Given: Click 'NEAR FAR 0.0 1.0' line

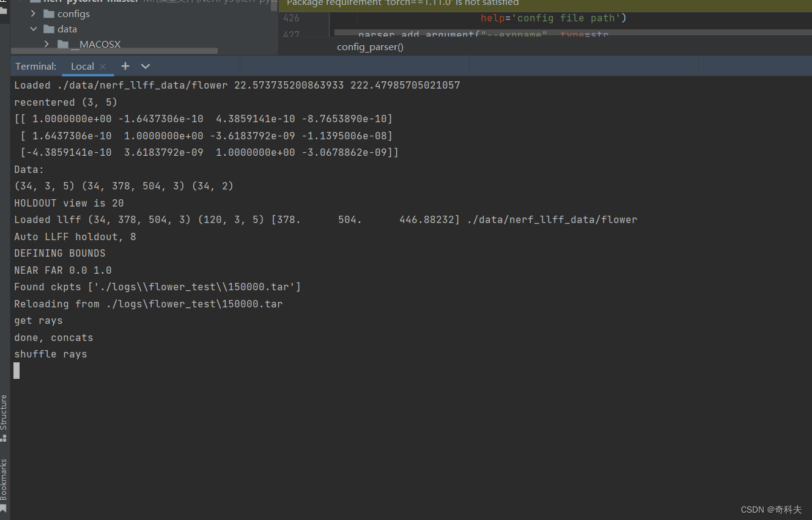Looking at the screenshot, I should tap(63, 270).
